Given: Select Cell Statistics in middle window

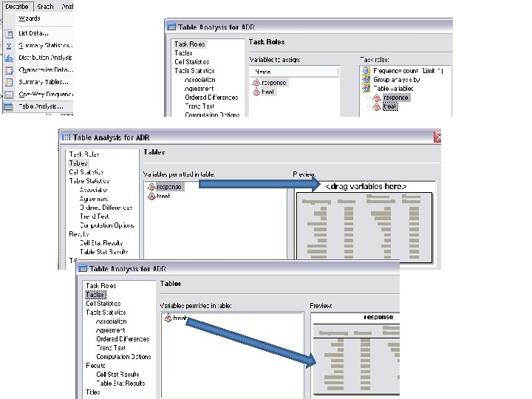Looking at the screenshot, I should 86,172.
